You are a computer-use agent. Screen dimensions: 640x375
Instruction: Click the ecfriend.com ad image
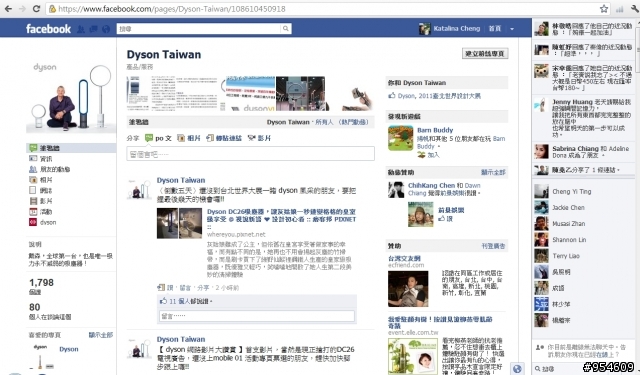(408, 288)
